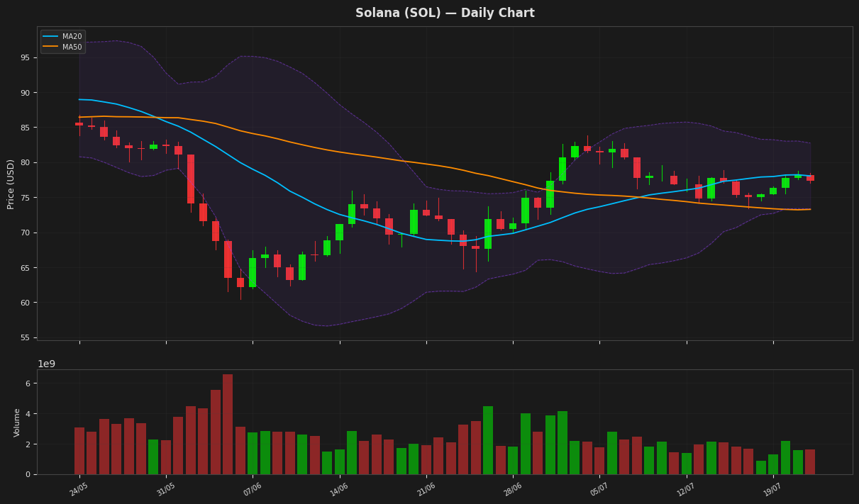This screenshot has height=504, width=859.
Task: Click the blue MA20 legend line swatch
Action: coord(50,37)
